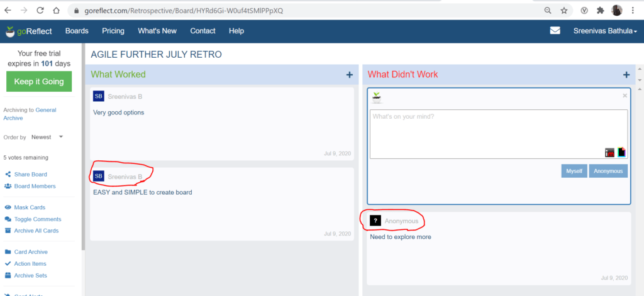
Task: Click Toggle Comments link text
Action: click(38, 219)
